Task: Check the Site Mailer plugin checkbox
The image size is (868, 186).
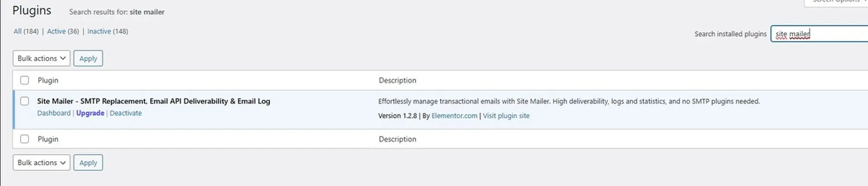Action: (25, 101)
